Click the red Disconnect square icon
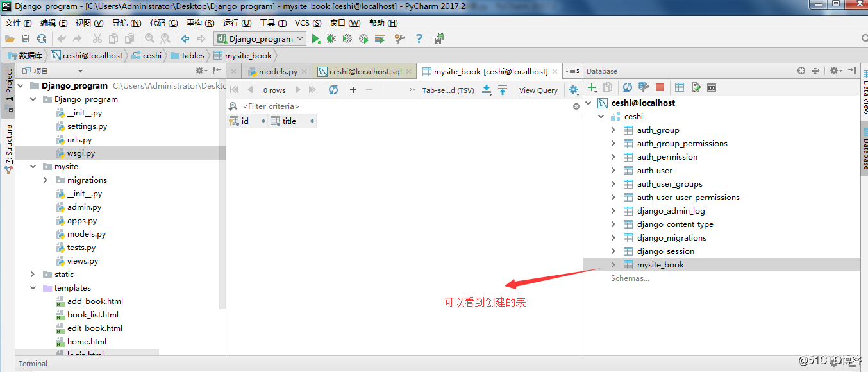 point(660,87)
